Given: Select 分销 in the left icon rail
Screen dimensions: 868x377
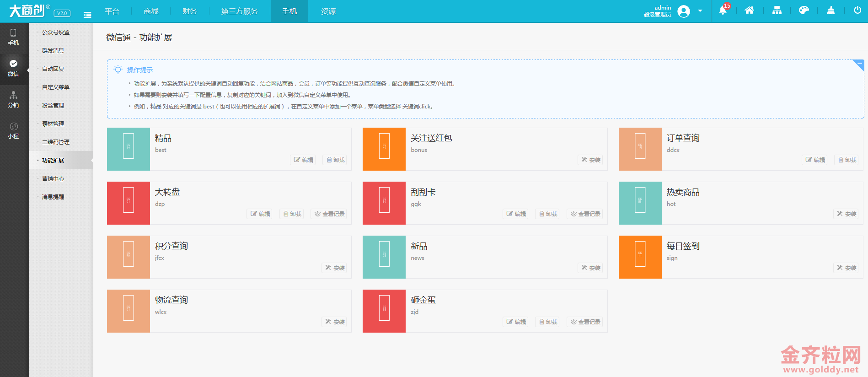Looking at the screenshot, I should pos(13,99).
